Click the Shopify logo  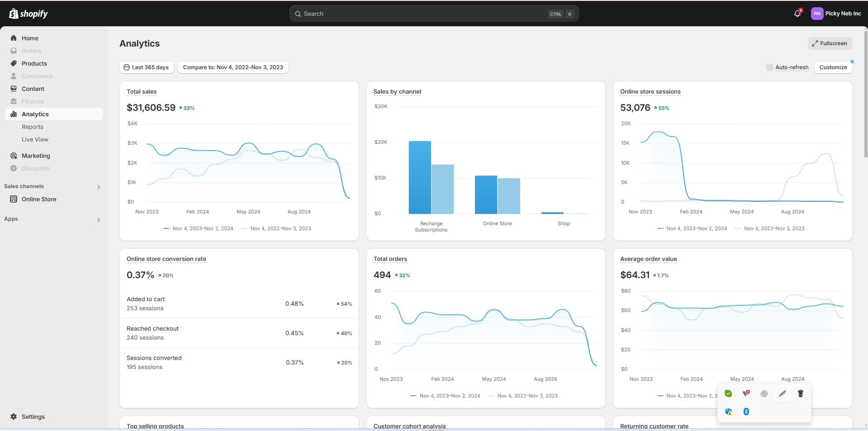coord(28,14)
